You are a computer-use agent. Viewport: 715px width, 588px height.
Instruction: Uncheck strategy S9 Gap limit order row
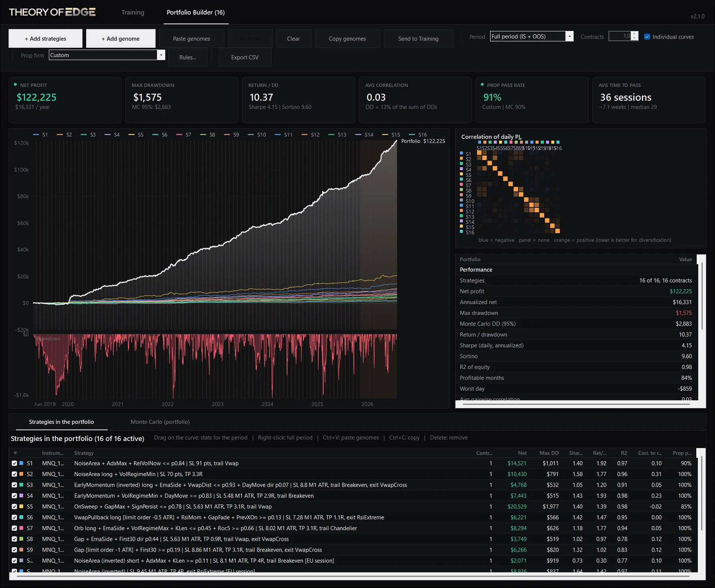14,550
